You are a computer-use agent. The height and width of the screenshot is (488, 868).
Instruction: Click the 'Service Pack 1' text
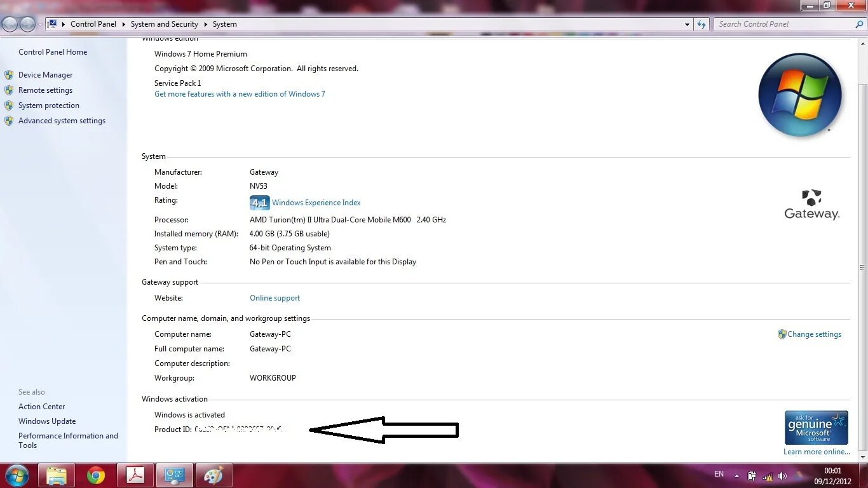point(177,83)
